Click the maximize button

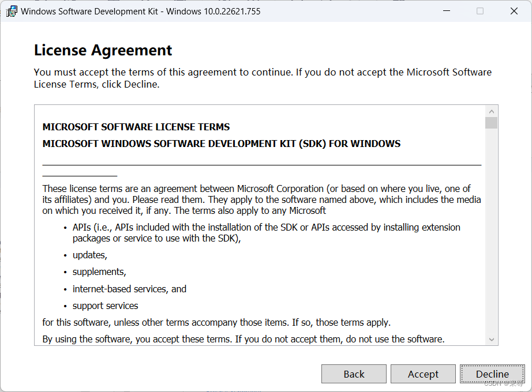(479, 11)
